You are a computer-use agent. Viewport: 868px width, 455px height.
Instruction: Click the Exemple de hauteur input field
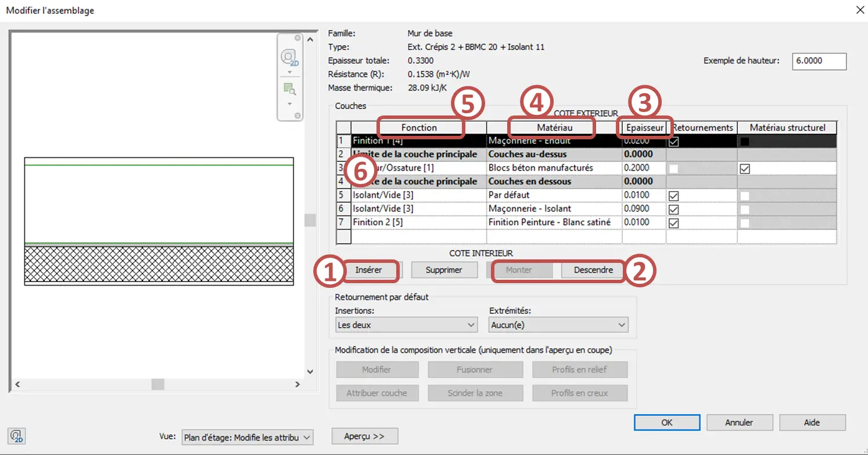click(x=819, y=61)
